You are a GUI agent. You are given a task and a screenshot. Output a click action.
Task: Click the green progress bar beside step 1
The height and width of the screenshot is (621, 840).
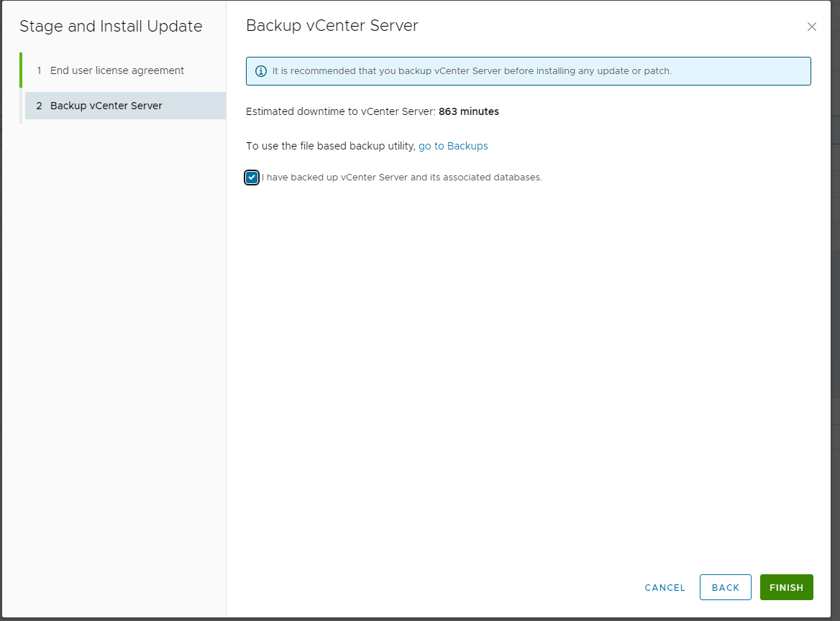(x=22, y=70)
